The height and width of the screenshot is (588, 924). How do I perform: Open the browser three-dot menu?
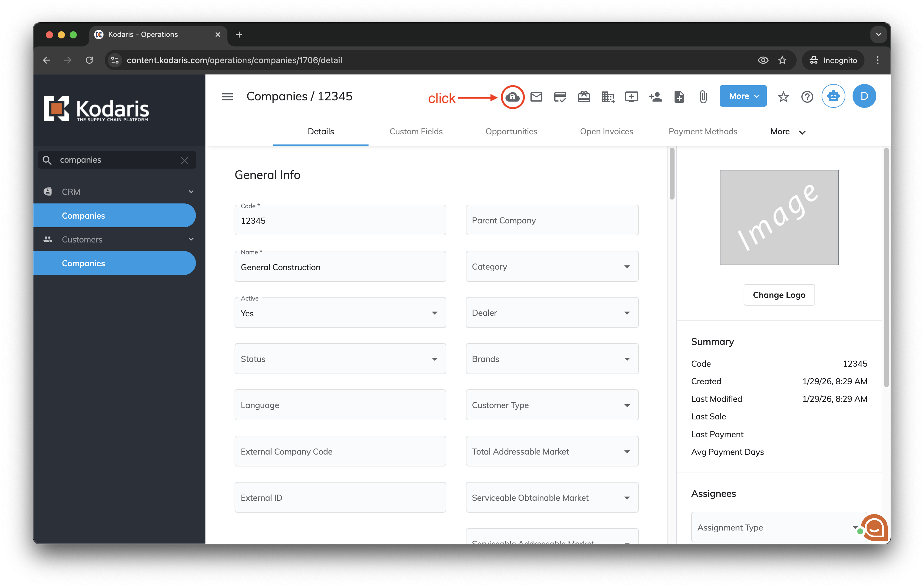(877, 60)
